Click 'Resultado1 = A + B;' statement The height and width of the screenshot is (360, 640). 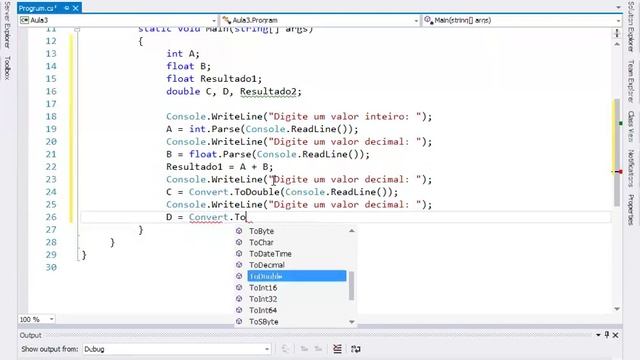click(x=220, y=167)
